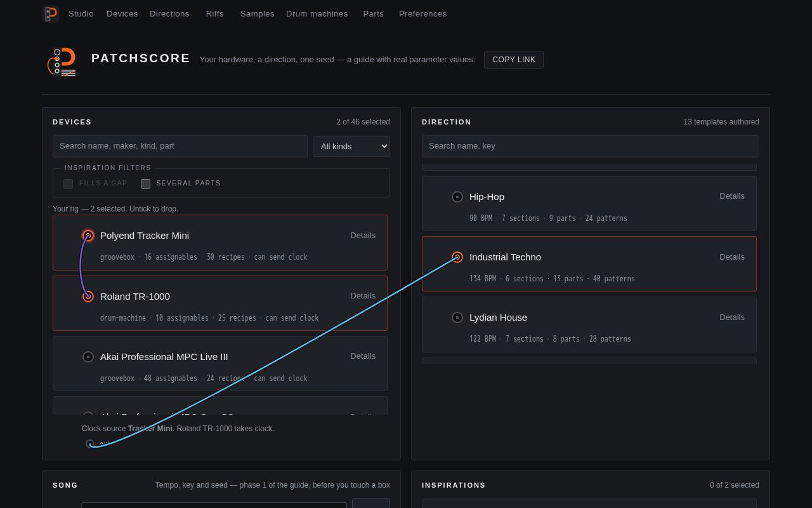Viewport: 812px width, 508px height.
Task: Enable the Fills a Gap filter checkbox
Action: coord(68,184)
